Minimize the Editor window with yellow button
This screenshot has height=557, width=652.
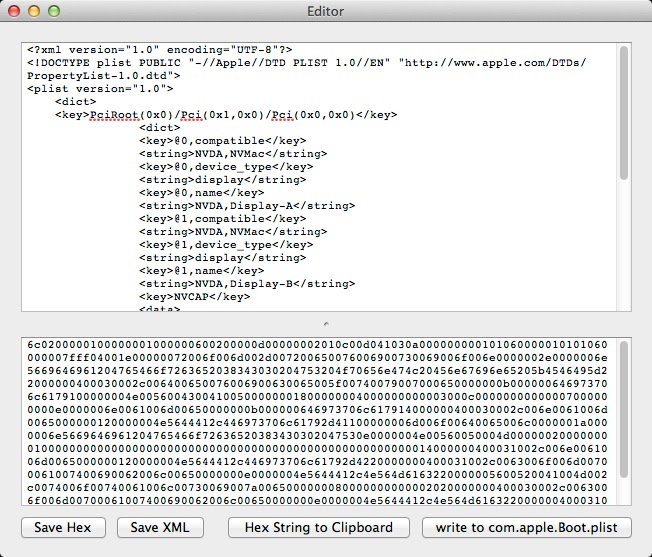coord(34,11)
